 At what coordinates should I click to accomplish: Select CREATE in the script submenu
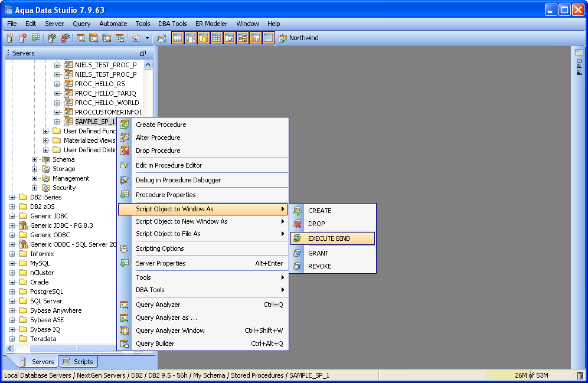click(x=332, y=211)
